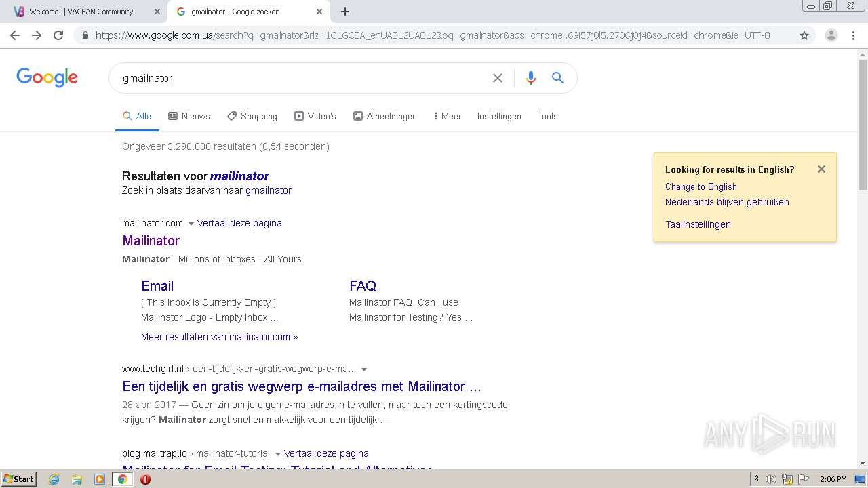Expand the techgirl.nl result options arrow

pos(364,369)
